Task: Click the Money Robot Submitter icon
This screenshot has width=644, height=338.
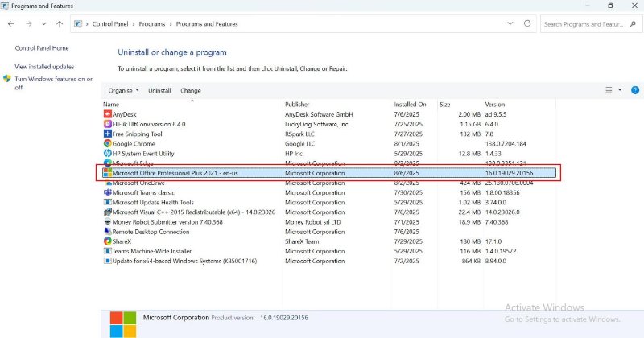Action: pyautogui.click(x=108, y=222)
